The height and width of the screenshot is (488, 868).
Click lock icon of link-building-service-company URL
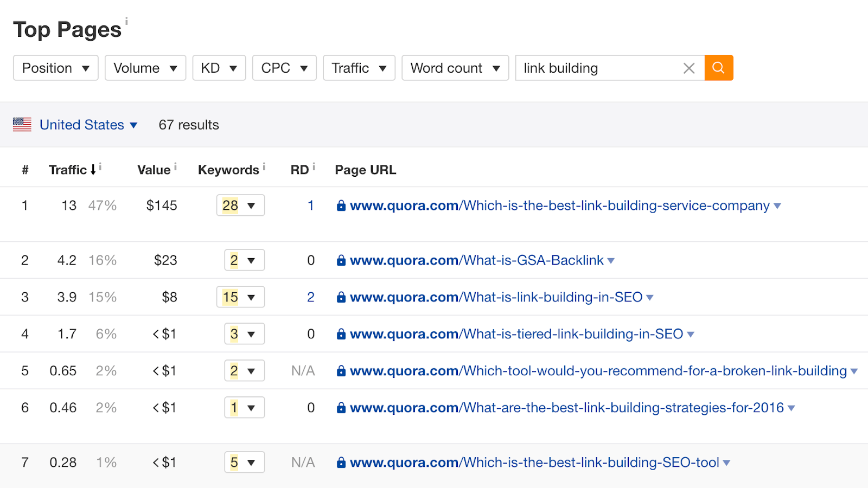click(341, 206)
